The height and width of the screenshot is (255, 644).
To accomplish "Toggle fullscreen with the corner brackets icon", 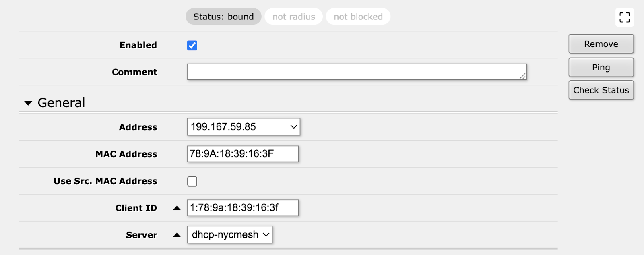I will (x=624, y=17).
